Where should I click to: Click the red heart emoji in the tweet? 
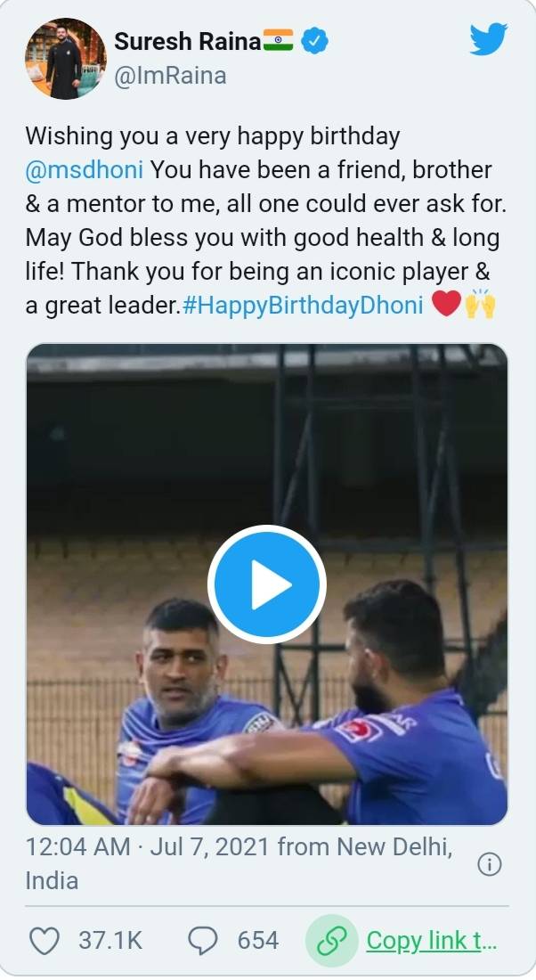(446, 305)
